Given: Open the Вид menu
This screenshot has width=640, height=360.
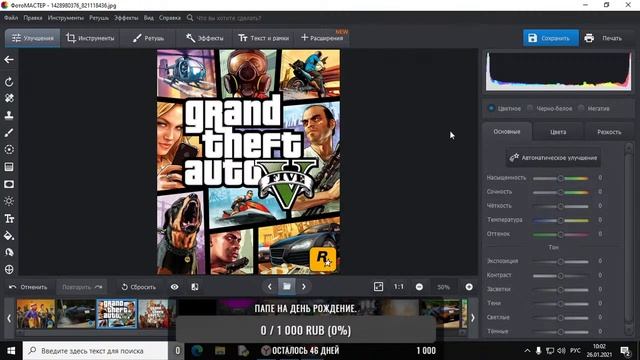Looking at the screenshot, I should point(149,18).
